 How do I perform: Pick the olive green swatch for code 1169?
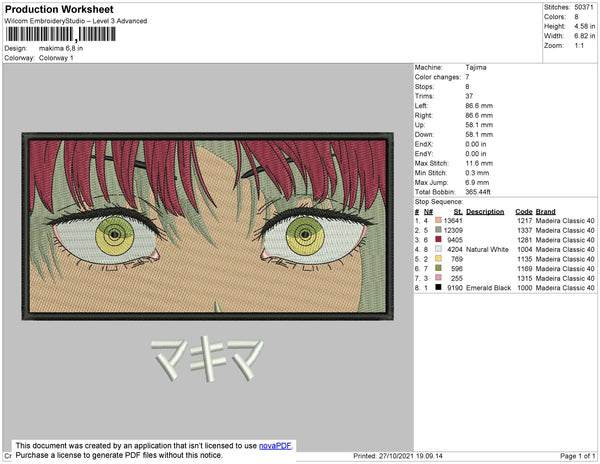click(438, 268)
